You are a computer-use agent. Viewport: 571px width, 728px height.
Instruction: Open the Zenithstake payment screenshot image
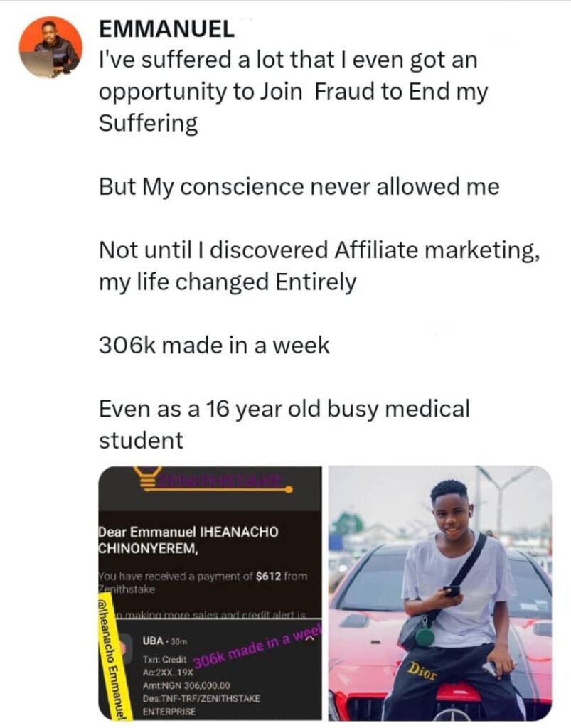coord(210,592)
